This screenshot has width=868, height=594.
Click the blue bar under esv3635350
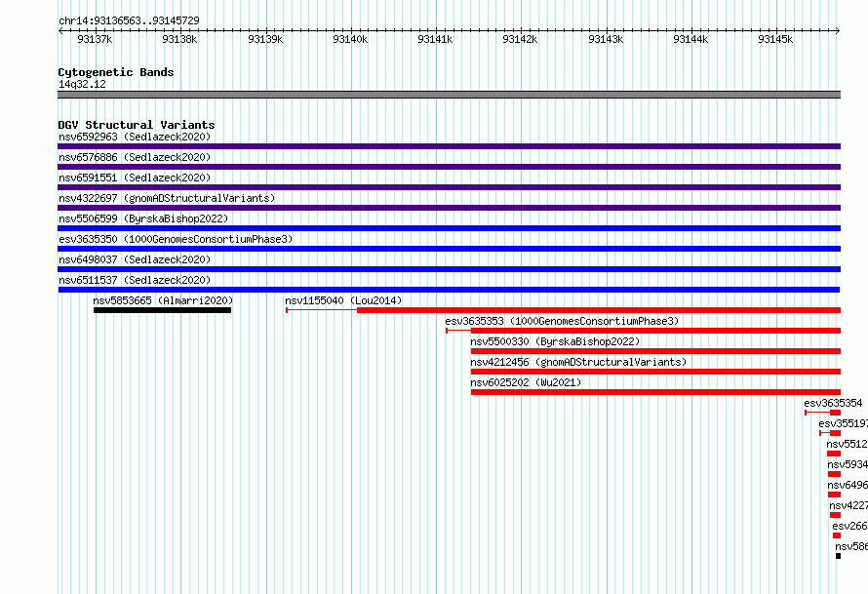(449, 249)
